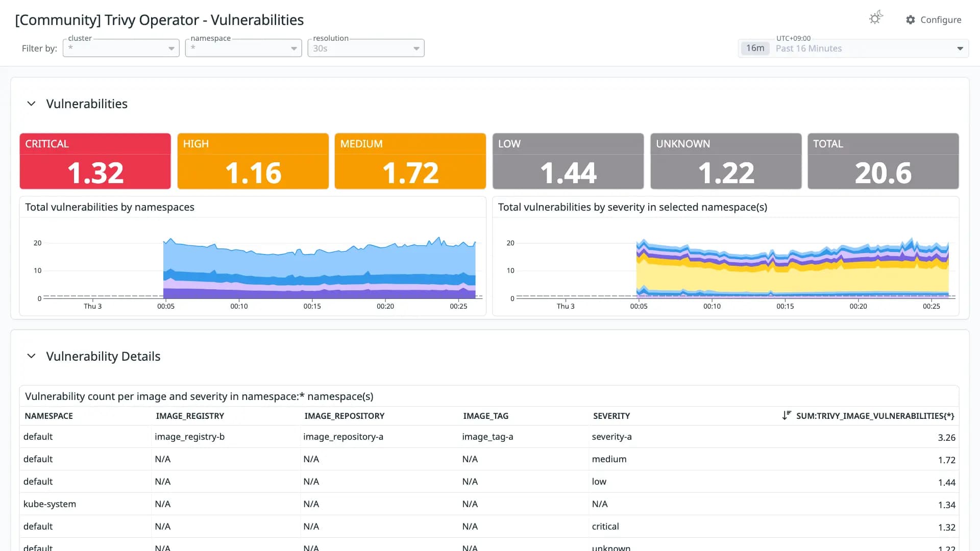Viewport: 980px width, 551px height.
Task: Toggle the dark/light theme sun-moon icon
Action: click(876, 18)
